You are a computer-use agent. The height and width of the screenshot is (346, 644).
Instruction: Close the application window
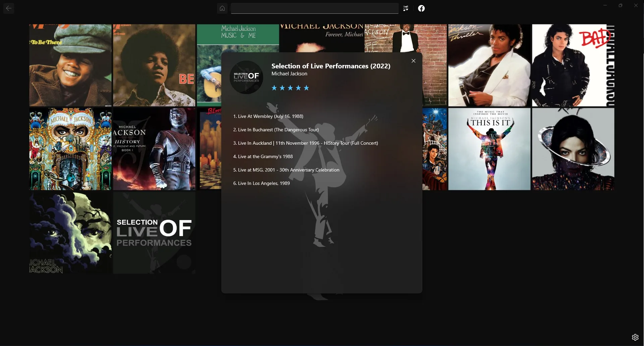pos(636,5)
